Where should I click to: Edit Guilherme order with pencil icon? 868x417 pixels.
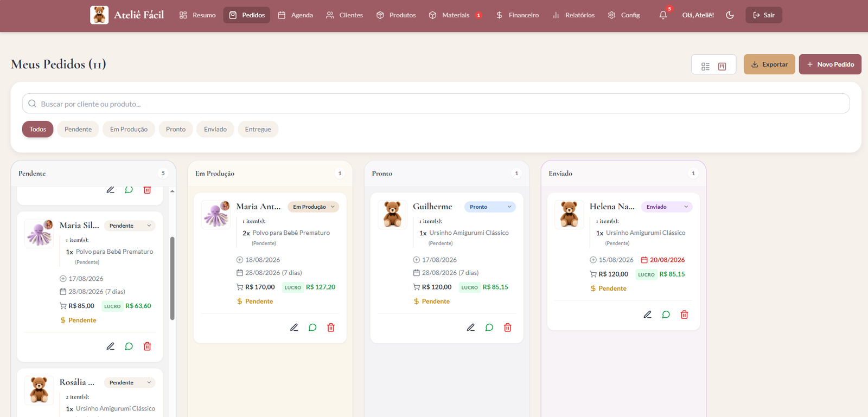coord(471,328)
